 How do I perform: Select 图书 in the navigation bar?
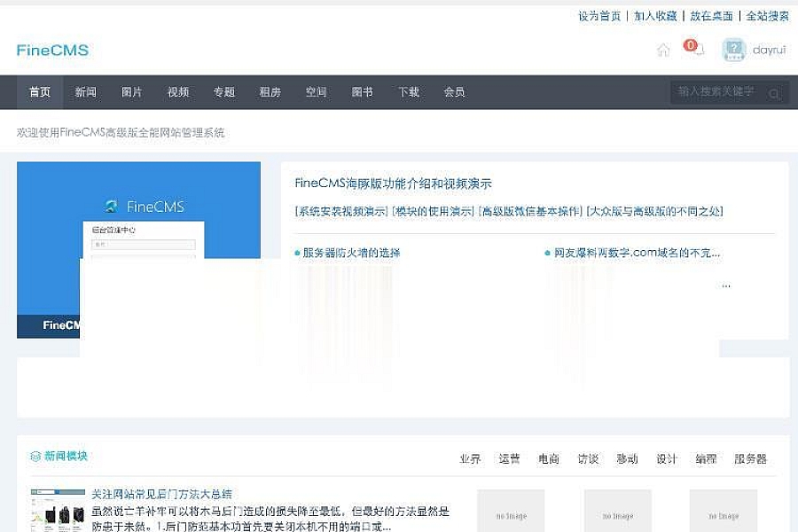pyautogui.click(x=363, y=92)
